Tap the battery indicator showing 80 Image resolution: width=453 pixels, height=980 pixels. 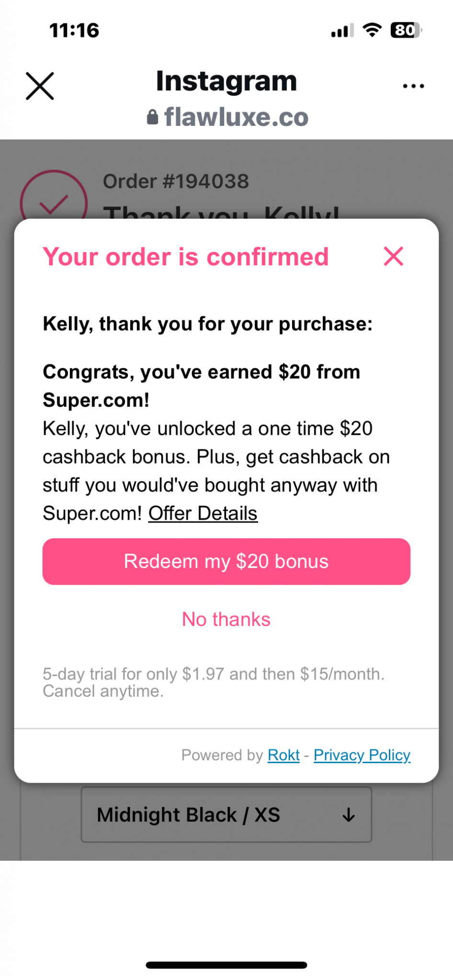coord(406,30)
